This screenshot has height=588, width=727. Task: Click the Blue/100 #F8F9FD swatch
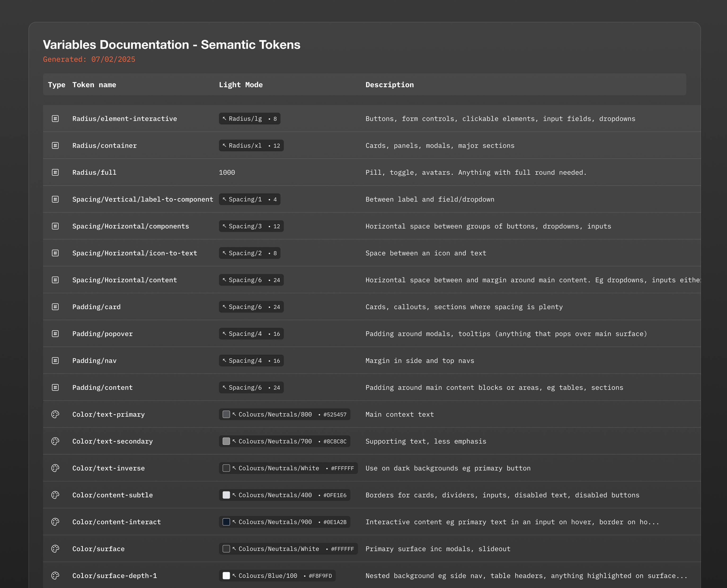pos(226,575)
